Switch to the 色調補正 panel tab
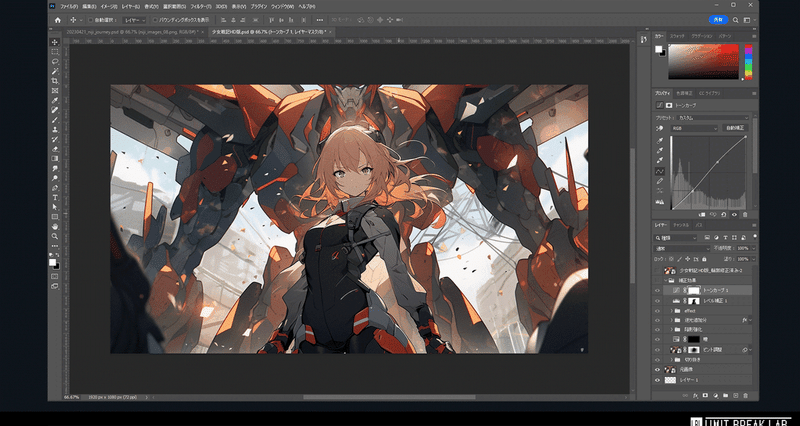Image resolution: width=800 pixels, height=426 pixels. click(x=684, y=93)
